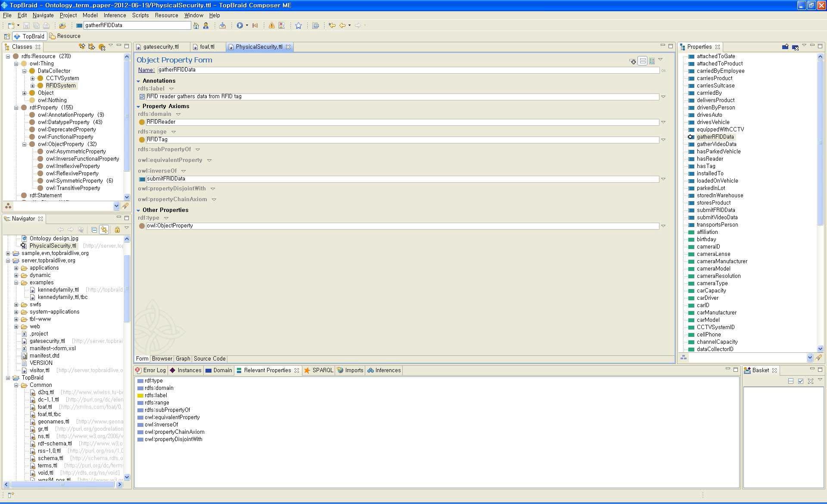Click the New wizard icon in toolbar
This screenshot has height=504, width=827.
[x=11, y=25]
